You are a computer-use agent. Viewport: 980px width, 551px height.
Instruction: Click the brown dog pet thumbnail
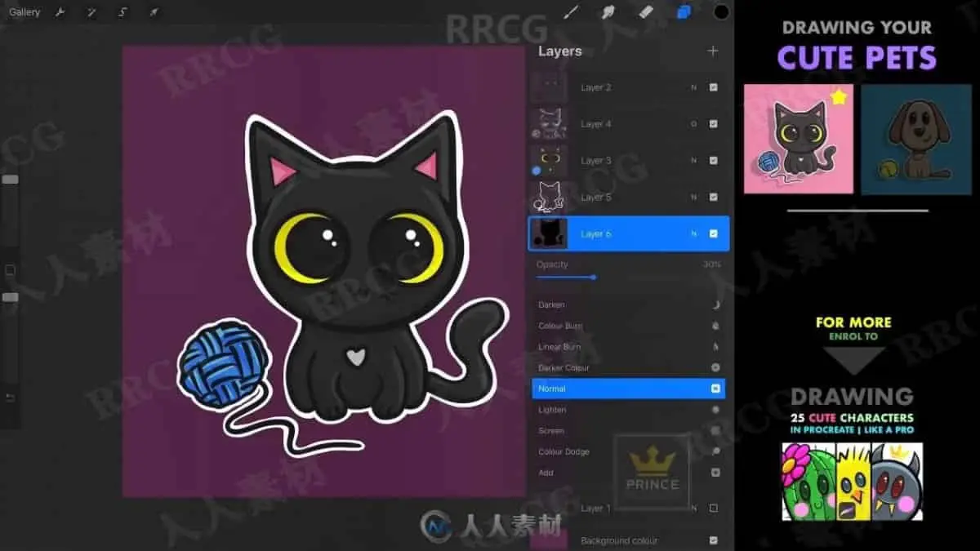(x=916, y=139)
